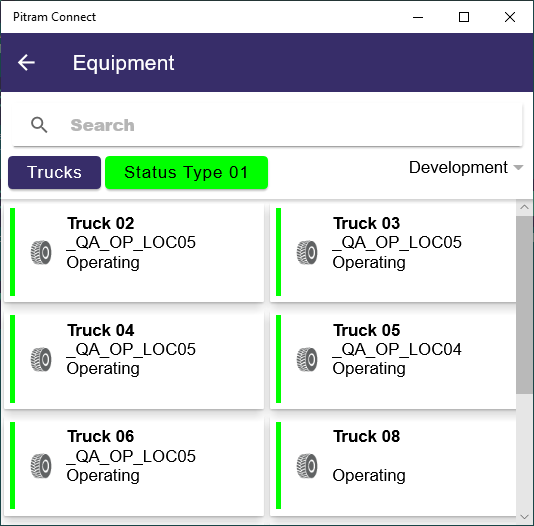The height and width of the screenshot is (526, 534).
Task: Maximize the Pitram Connect window
Action: pos(464,17)
